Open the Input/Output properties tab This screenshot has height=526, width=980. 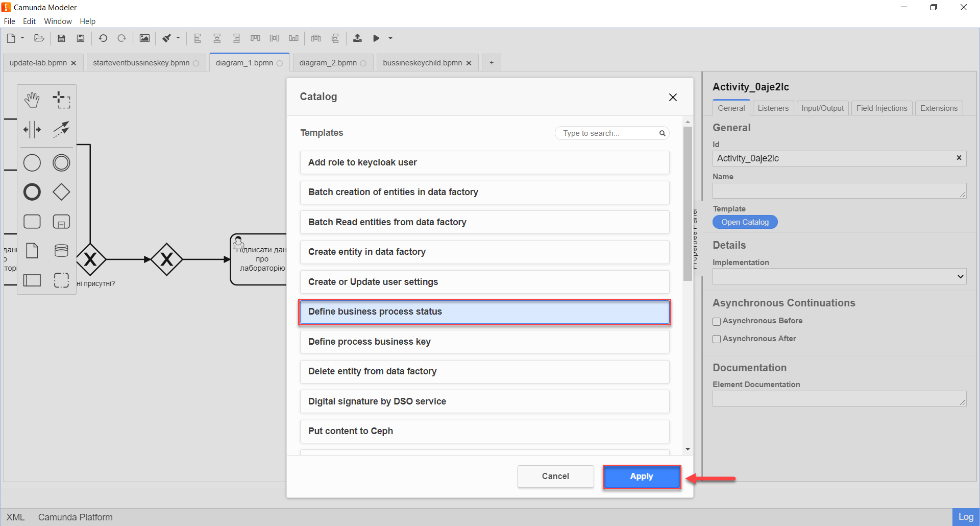pyautogui.click(x=822, y=108)
